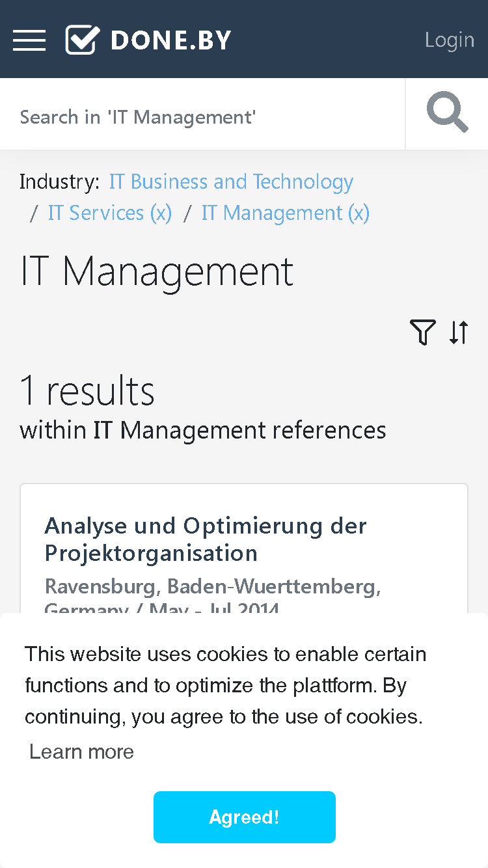Click the cookie notice message text
Image resolution: width=488 pixels, height=868 pixels.
coord(226,685)
